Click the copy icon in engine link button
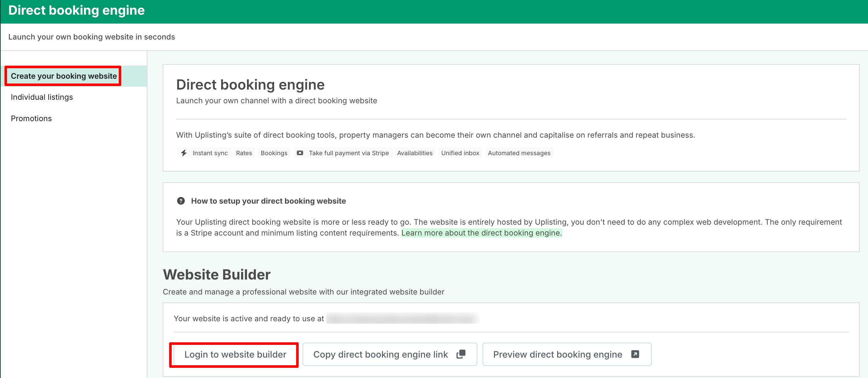 (x=460, y=354)
